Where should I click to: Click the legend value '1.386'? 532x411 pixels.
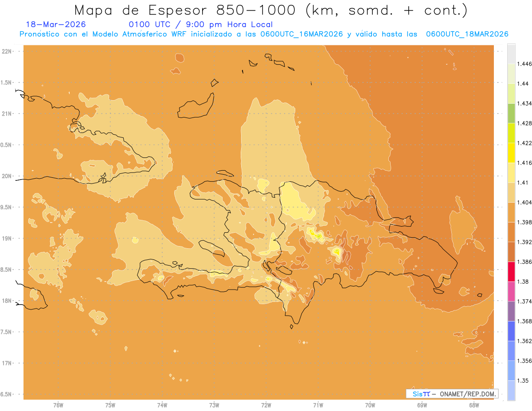(x=525, y=262)
